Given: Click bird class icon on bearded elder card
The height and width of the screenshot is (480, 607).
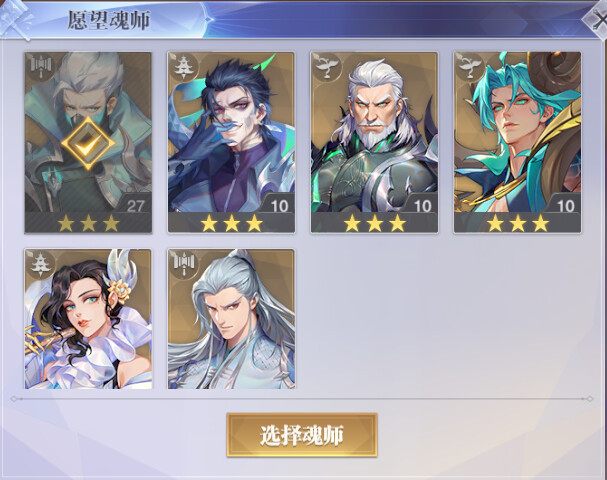Looking at the screenshot, I should click(x=326, y=66).
